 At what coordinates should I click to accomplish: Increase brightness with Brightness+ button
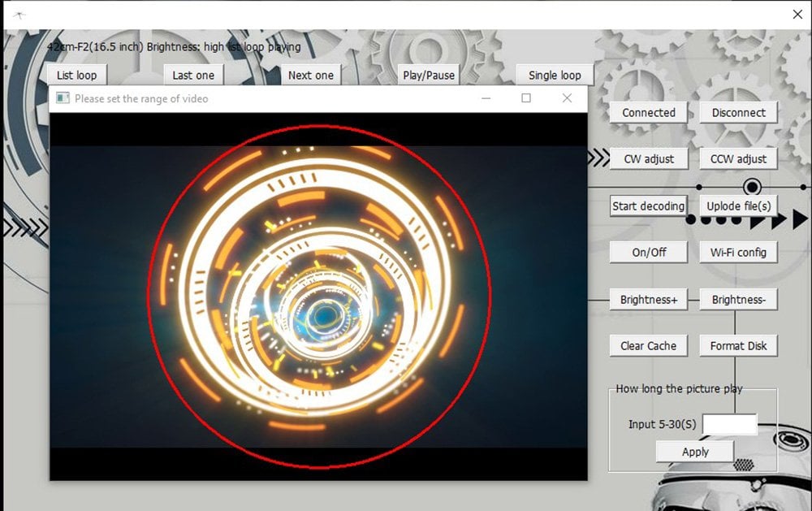coord(649,300)
